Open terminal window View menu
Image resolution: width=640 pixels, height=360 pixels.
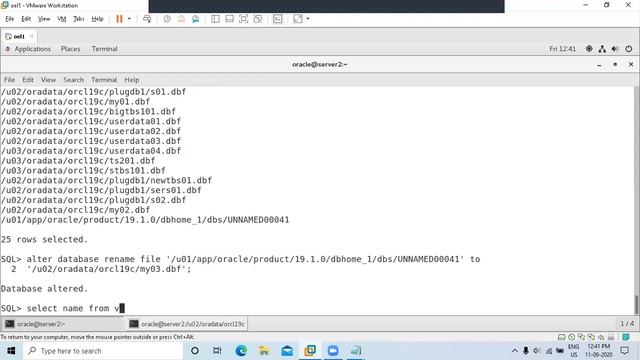click(48, 80)
